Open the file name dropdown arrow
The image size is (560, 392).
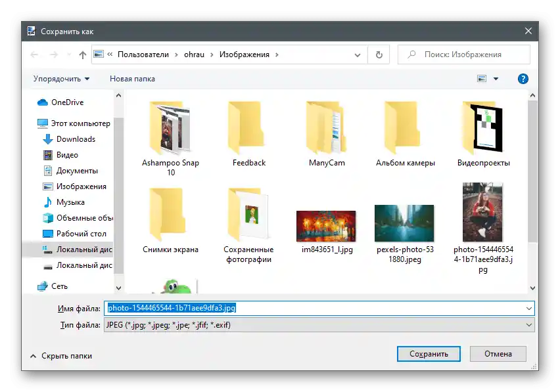point(529,308)
